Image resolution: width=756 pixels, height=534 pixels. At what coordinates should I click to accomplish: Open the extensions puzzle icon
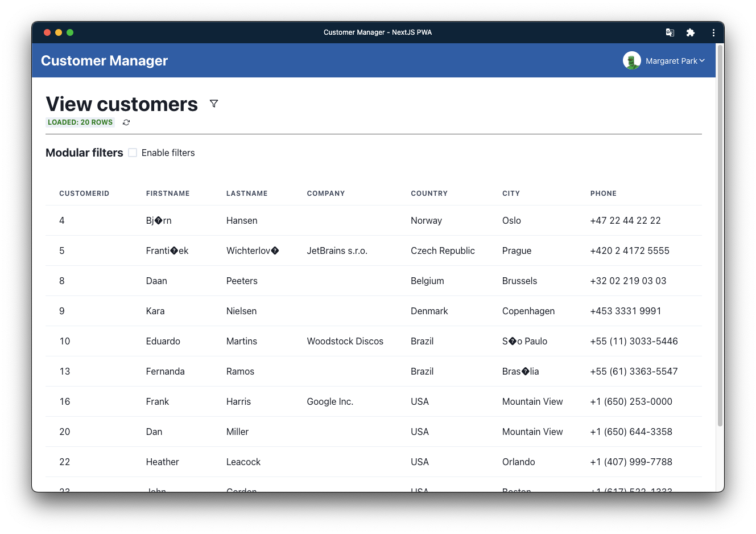[x=691, y=32]
